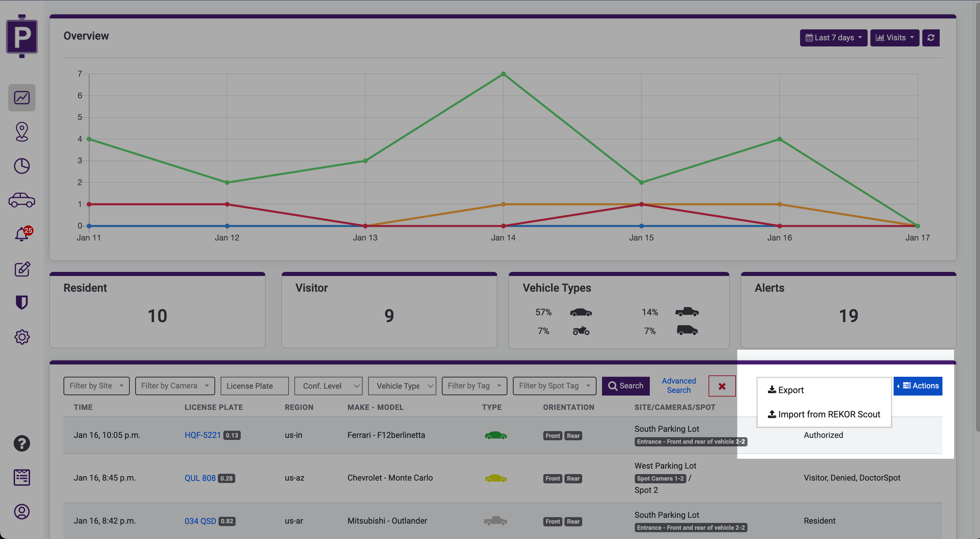The height and width of the screenshot is (539, 980).
Task: Click the help question mark icon
Action: [x=22, y=443]
